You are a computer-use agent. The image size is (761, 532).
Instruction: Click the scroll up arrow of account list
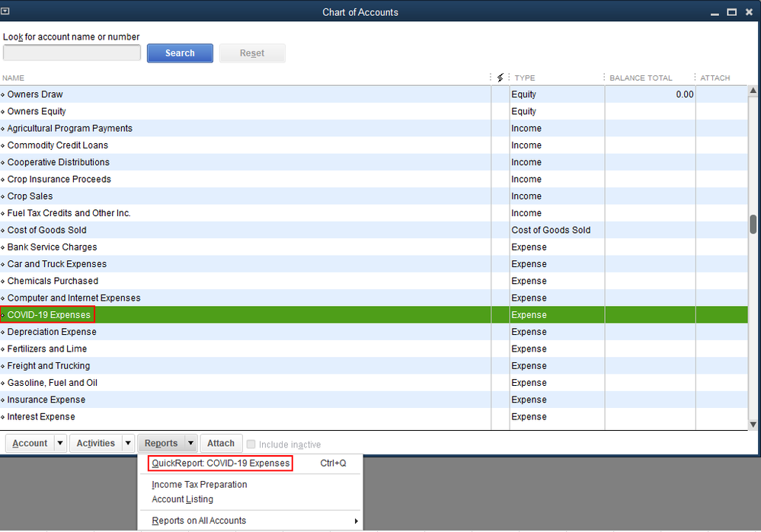(753, 91)
